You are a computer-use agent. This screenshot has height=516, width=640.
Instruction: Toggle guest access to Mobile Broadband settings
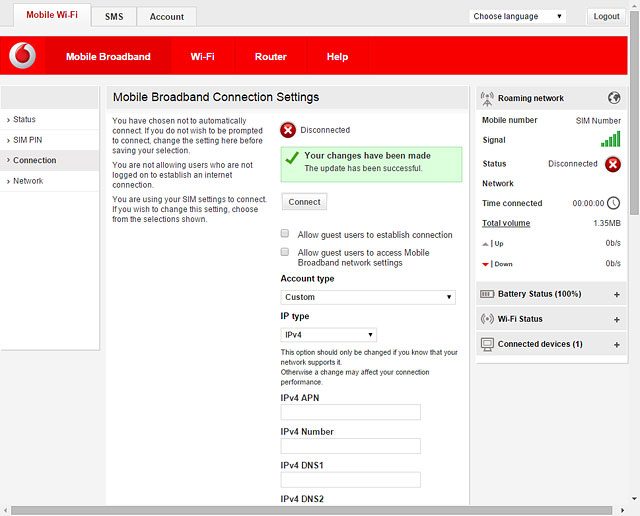pyautogui.click(x=286, y=252)
